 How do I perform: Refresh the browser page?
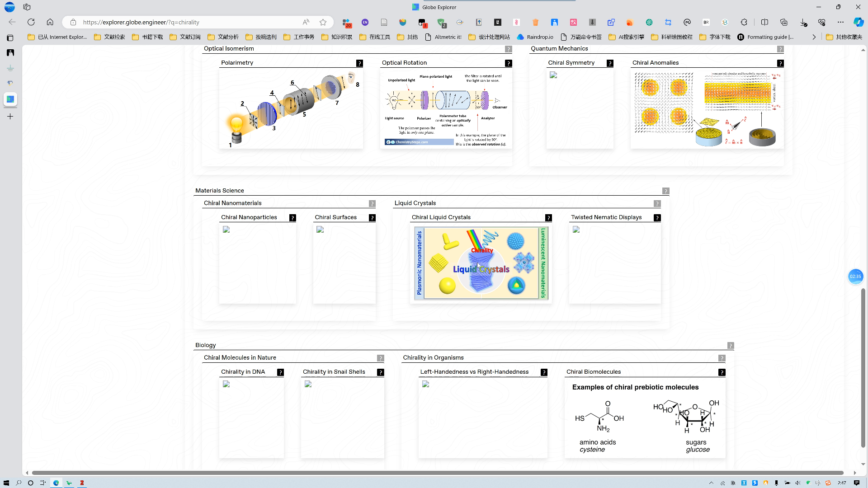tap(31, 22)
